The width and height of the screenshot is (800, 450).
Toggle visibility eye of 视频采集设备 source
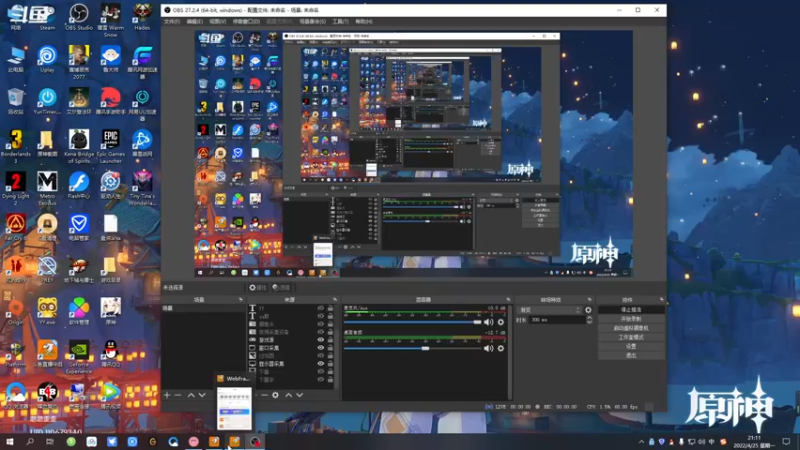tap(320, 332)
